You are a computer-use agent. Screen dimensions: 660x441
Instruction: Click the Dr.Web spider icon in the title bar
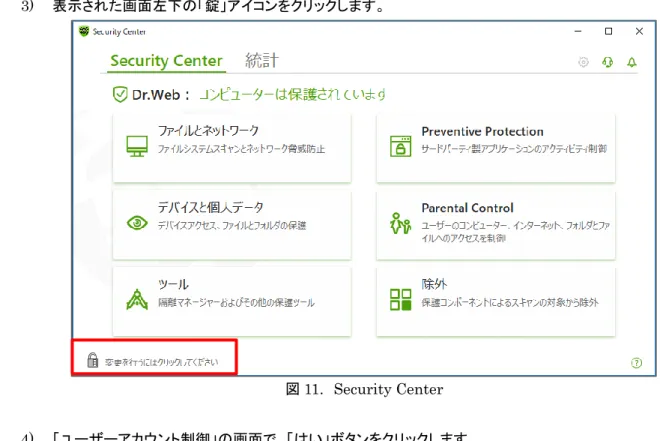click(x=84, y=31)
